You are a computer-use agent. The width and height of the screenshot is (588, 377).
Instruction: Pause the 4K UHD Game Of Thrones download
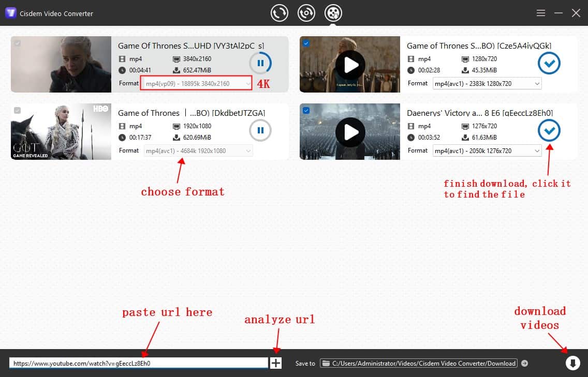[x=260, y=63]
